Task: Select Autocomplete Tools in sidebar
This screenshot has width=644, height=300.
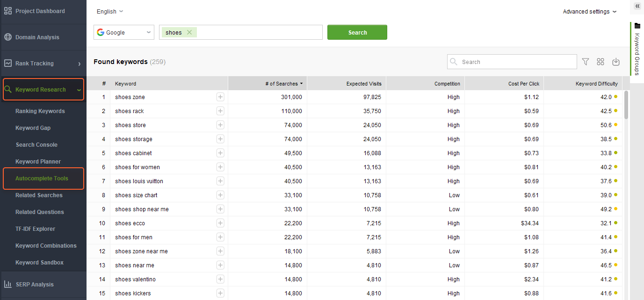Action: (42, 179)
